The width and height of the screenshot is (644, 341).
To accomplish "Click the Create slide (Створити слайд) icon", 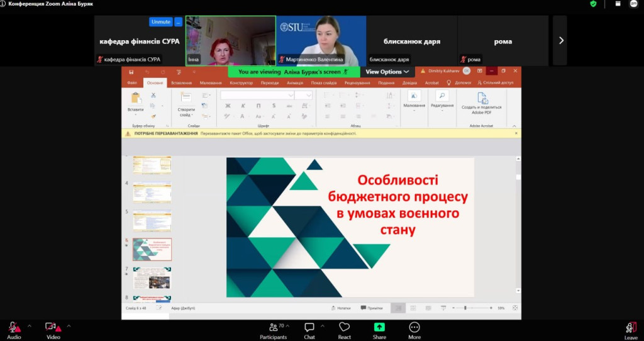I will tap(186, 98).
